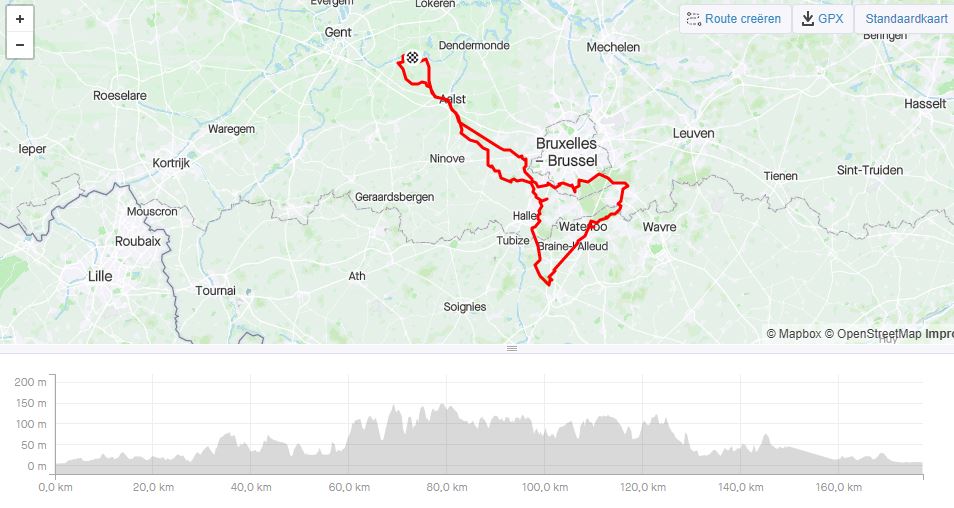The width and height of the screenshot is (954, 508).
Task: Click the Bruxelles - Brussel map label
Action: 566,152
